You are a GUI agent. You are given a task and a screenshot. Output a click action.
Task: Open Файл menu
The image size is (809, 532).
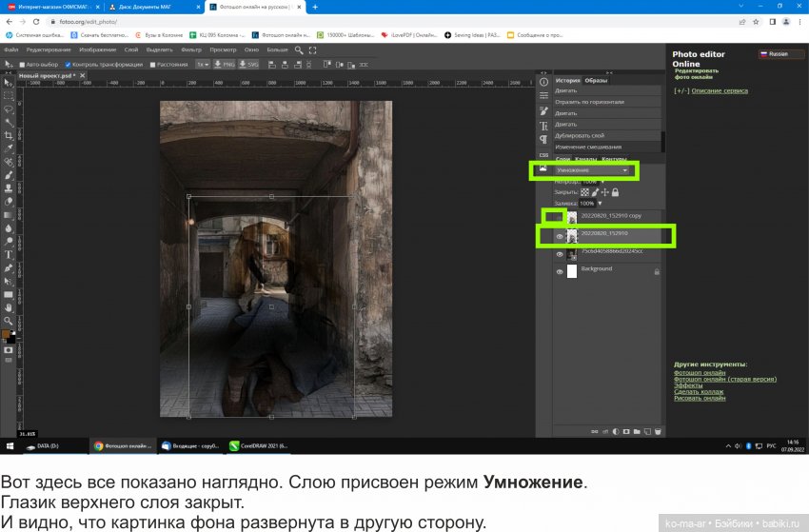point(10,50)
